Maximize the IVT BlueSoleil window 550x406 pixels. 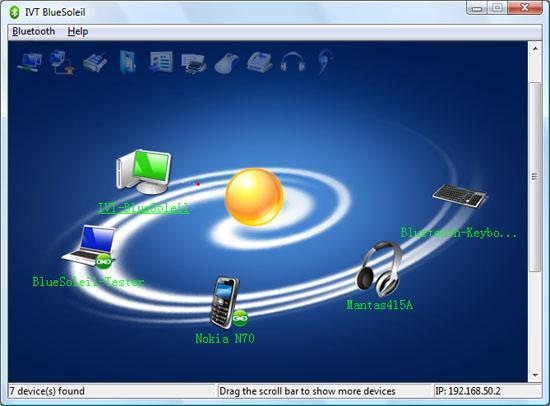497,8
